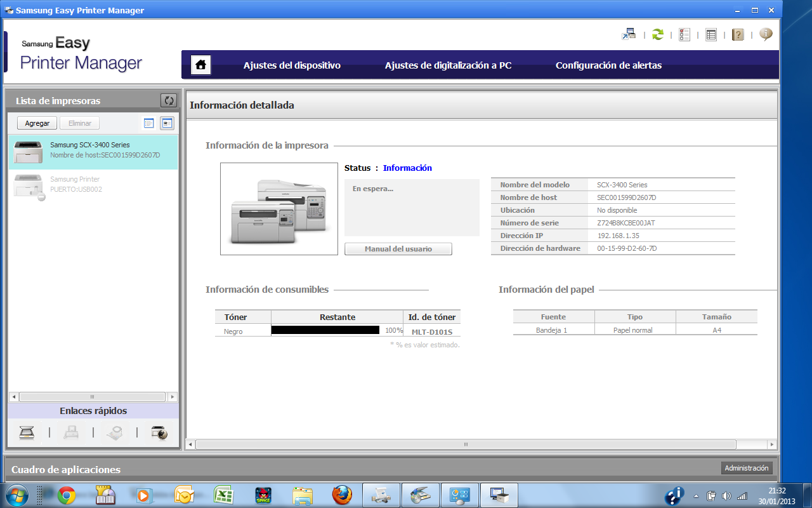Screen dimensions: 812x508
Task: Select Samsung SCX-3400 Series printer in list
Action: [x=93, y=150]
